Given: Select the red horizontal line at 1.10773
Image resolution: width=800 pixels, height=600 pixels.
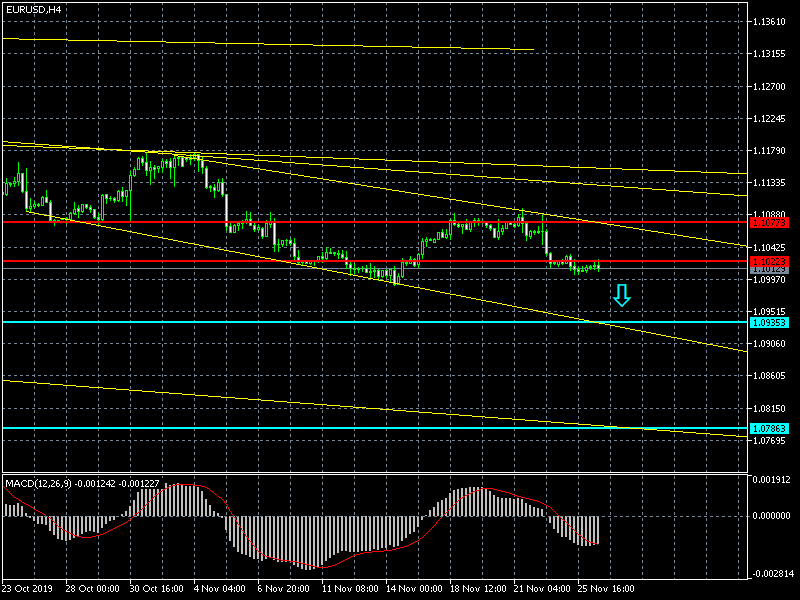Looking at the screenshot, I should [x=375, y=222].
